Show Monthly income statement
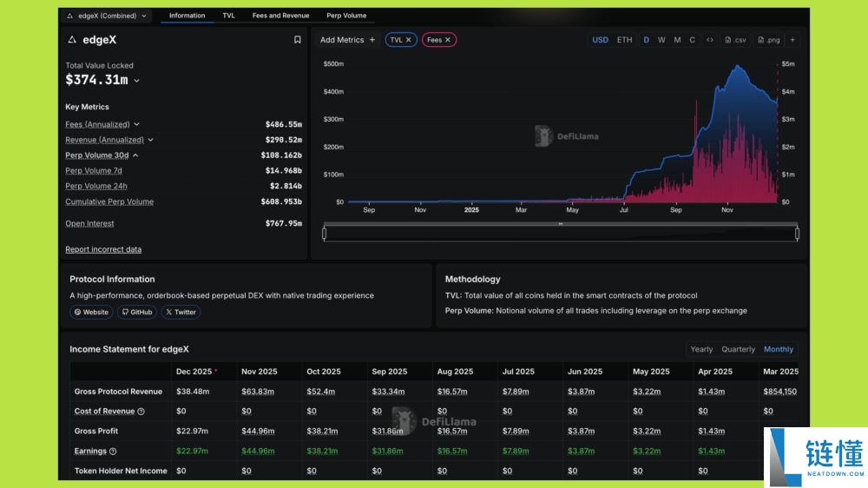This screenshot has height=488, width=868. point(779,349)
